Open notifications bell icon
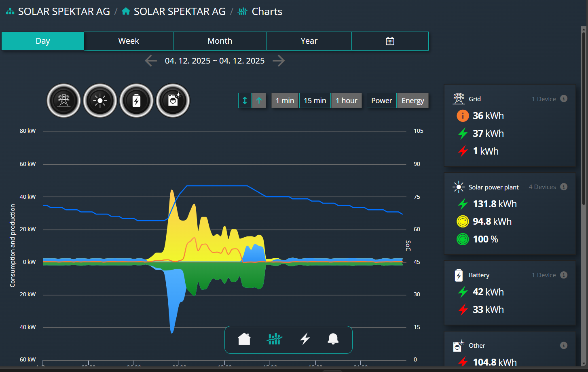Viewport: 588px width, 372px height. point(333,339)
